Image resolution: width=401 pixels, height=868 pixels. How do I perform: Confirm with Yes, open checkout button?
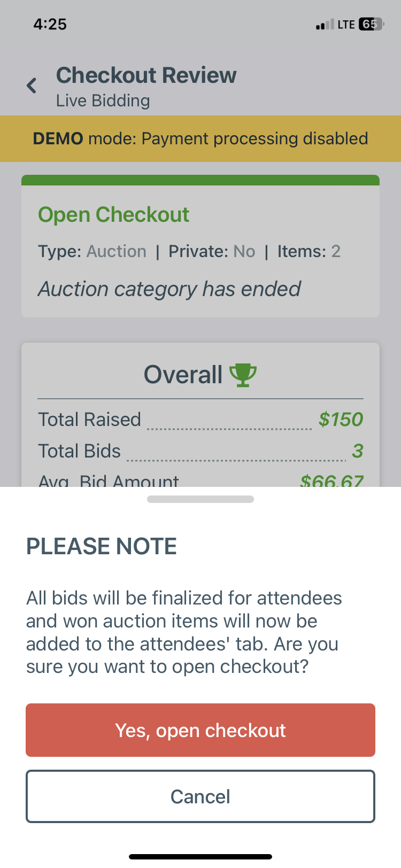point(200,730)
